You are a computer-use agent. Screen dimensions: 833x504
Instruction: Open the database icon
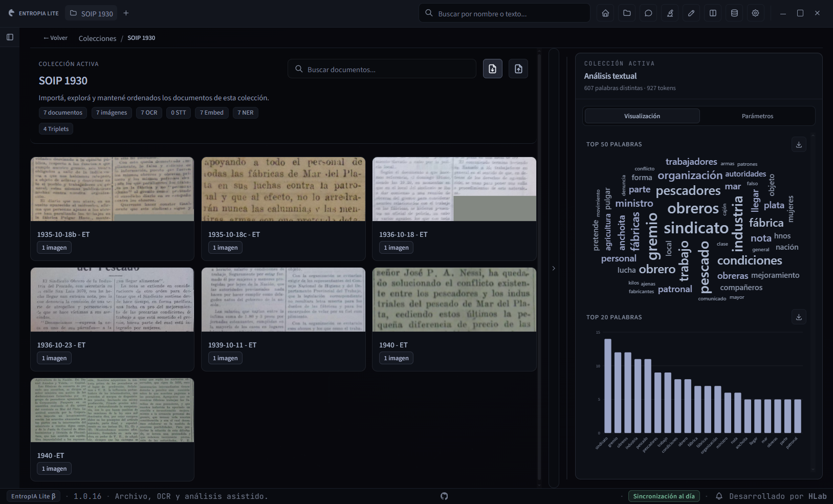734,13
